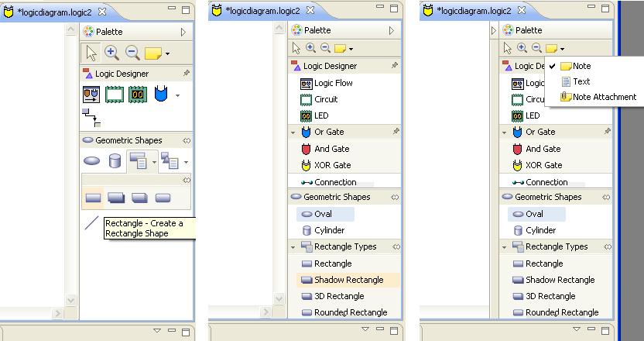644x341 pixels.
Task: Click the large zoom out magnifier in icon-only palette
Action: [132, 53]
